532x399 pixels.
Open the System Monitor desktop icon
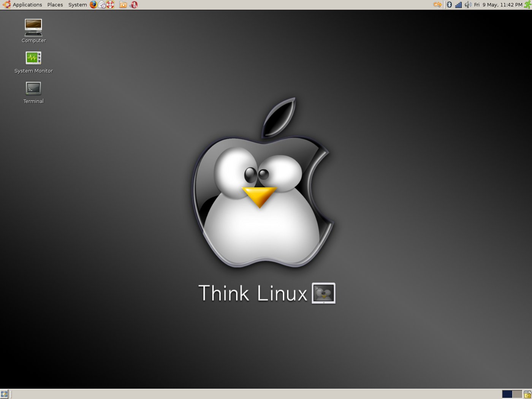click(33, 58)
